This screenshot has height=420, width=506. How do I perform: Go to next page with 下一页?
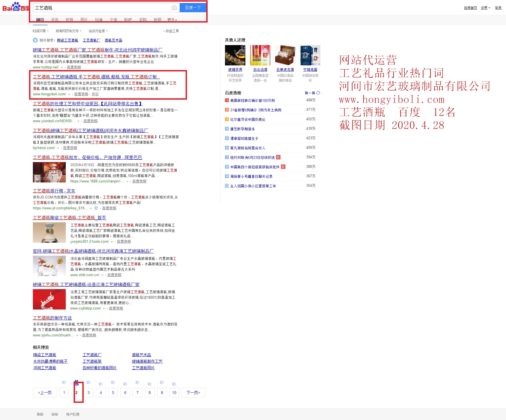point(193,393)
